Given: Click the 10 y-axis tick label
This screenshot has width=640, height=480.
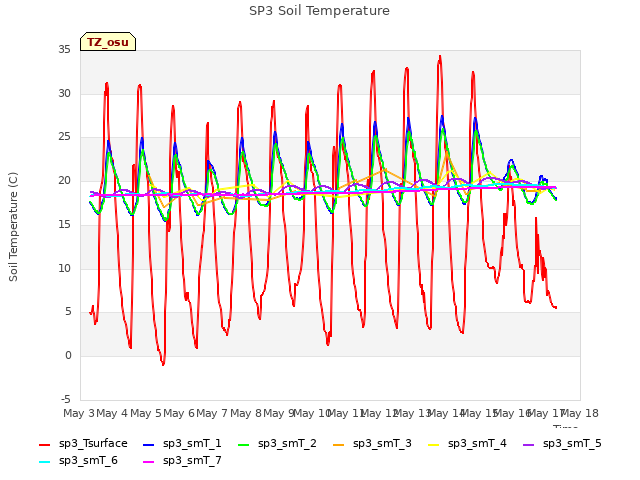Looking at the screenshot, I should 64,268.
